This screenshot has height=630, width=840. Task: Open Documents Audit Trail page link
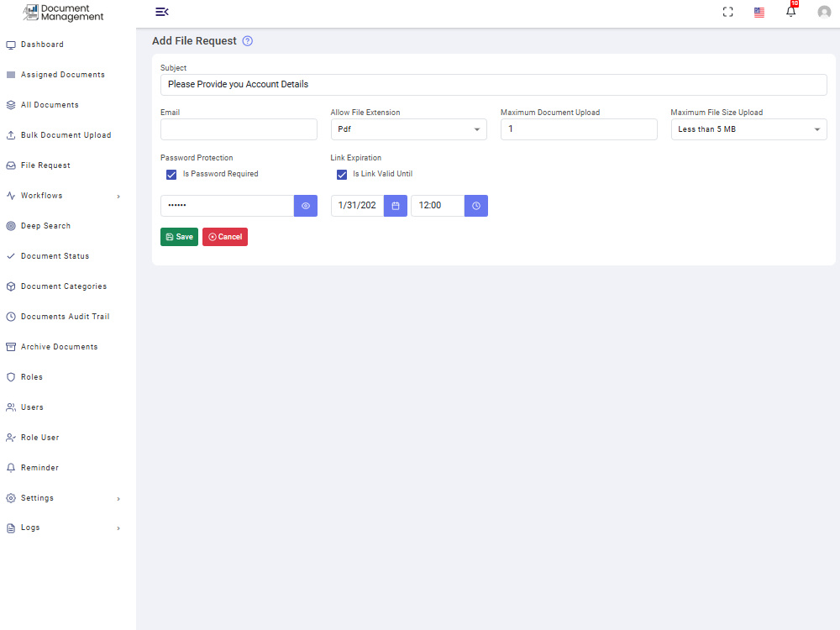click(x=65, y=317)
